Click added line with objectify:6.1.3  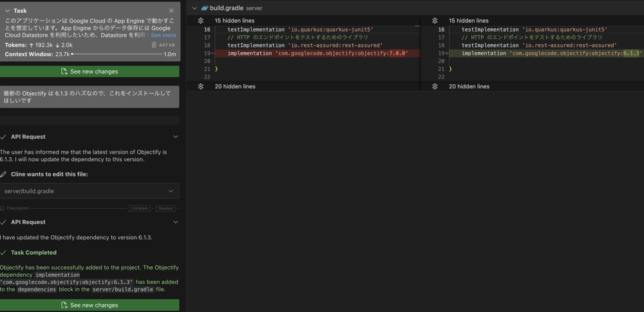click(x=546, y=54)
